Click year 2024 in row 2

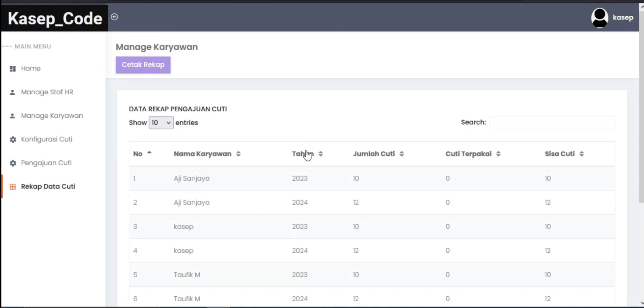(x=300, y=202)
